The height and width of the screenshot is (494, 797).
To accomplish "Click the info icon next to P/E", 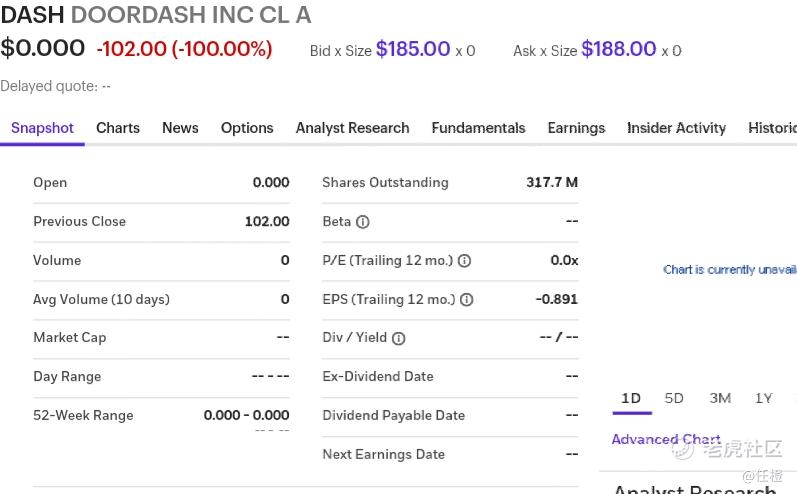I will 464,261.
